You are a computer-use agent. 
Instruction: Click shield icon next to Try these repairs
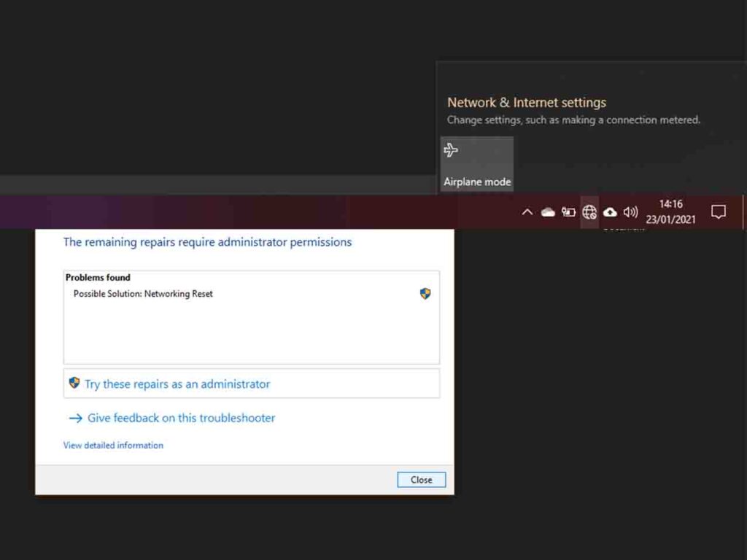74,384
